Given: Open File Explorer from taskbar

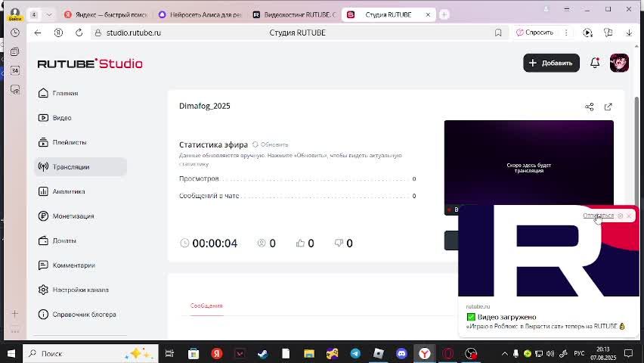Looking at the screenshot, I should pyautogui.click(x=309, y=353).
